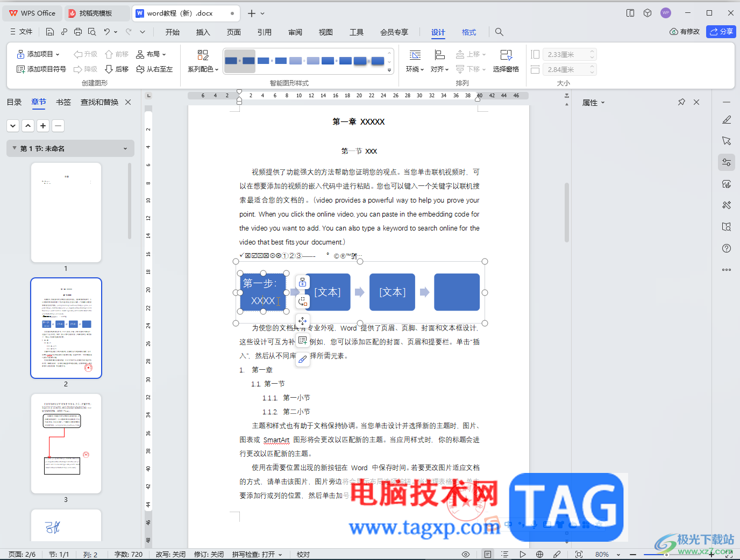Click fullscreen icon at status bar end
This screenshot has height=560, width=740.
point(730,554)
